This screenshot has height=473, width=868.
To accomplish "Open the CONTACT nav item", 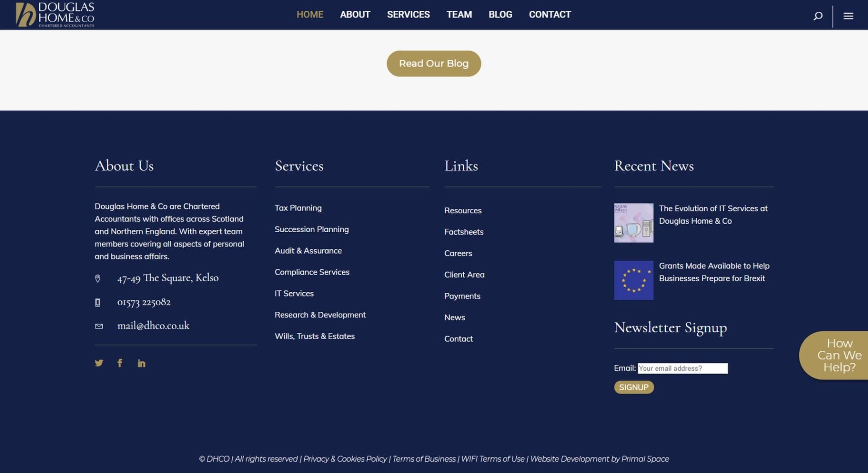I will [550, 15].
